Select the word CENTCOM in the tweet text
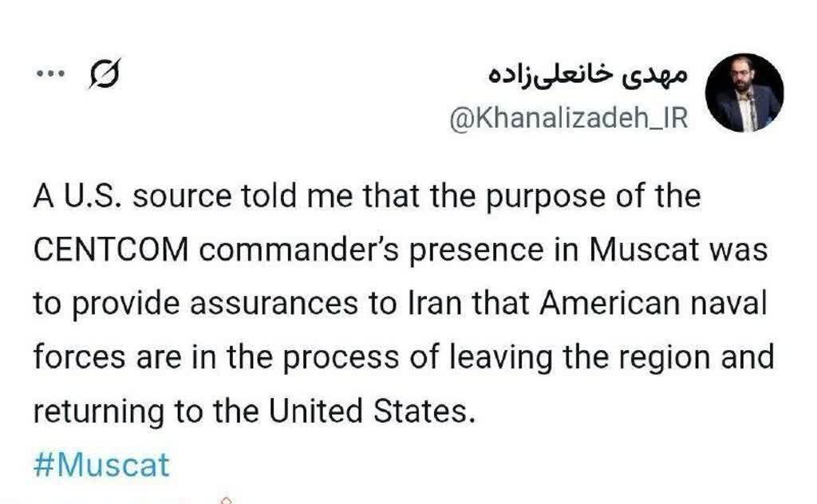Image resolution: width=817 pixels, height=504 pixels. [110, 248]
